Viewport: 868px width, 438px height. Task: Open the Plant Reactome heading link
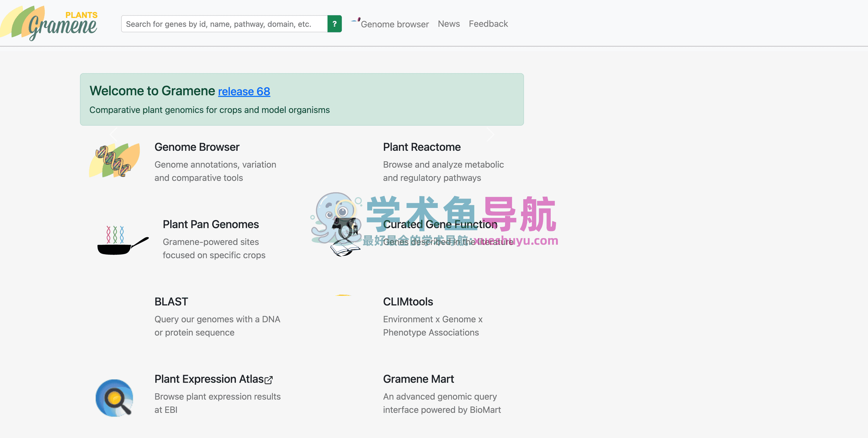point(422,147)
